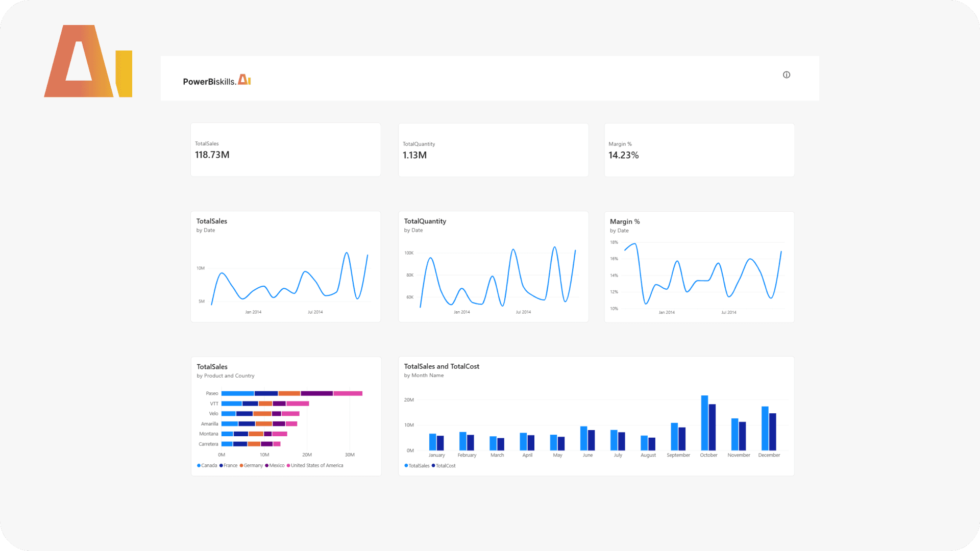Click the September month label

click(x=678, y=455)
